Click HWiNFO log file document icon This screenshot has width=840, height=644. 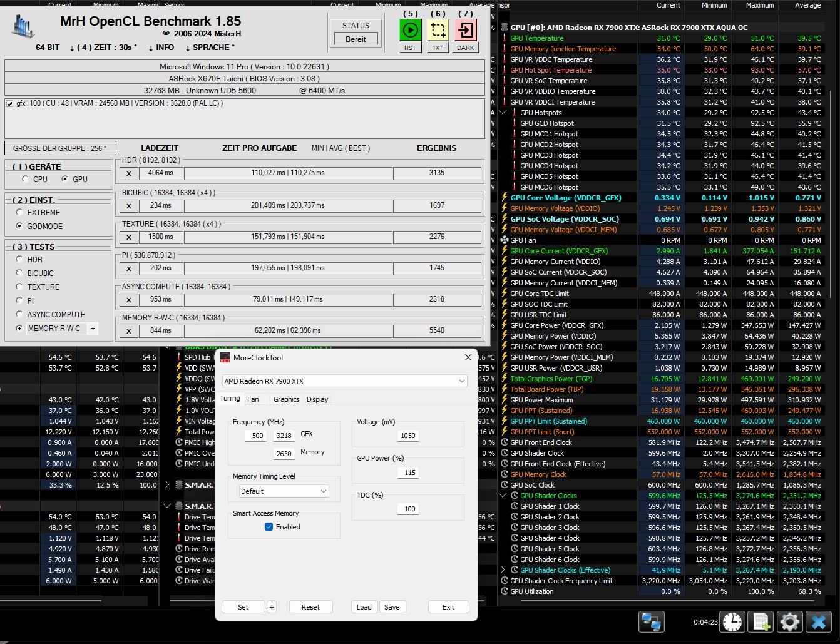pos(761,622)
